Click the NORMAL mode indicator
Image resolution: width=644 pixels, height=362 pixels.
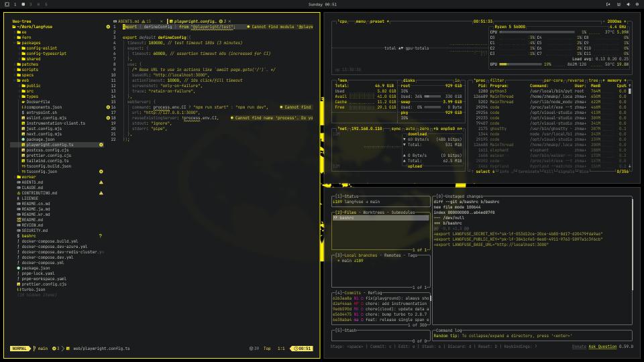[19, 349]
